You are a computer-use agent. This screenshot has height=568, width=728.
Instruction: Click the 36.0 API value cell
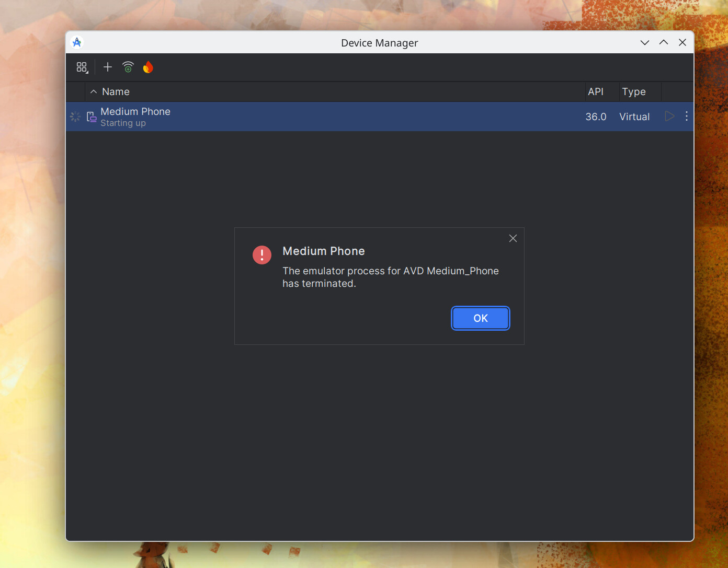tap(596, 117)
